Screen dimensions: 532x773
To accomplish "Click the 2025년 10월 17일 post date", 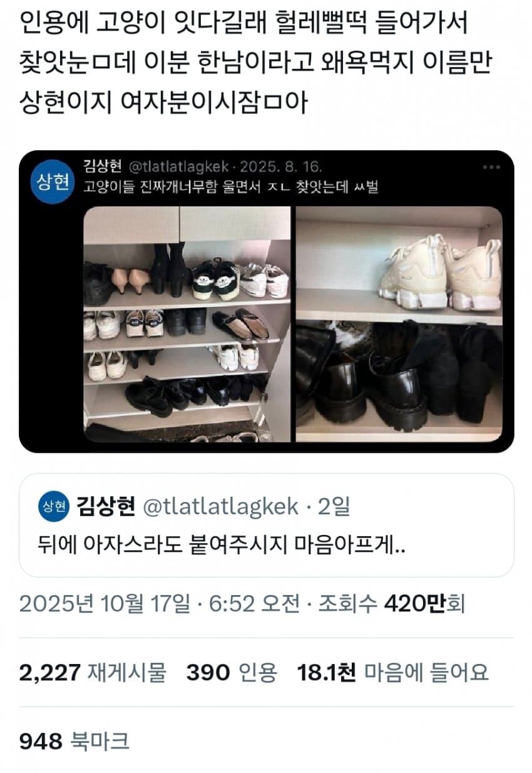I will 104,604.
